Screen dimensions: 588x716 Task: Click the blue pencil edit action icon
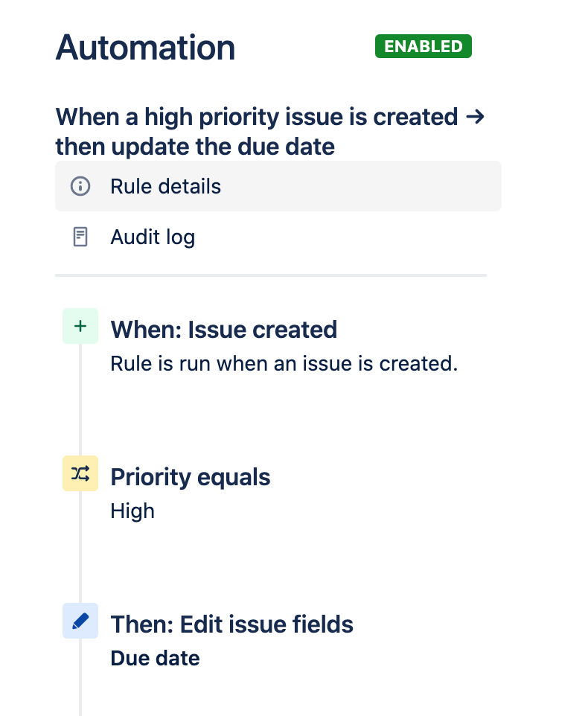(x=80, y=621)
